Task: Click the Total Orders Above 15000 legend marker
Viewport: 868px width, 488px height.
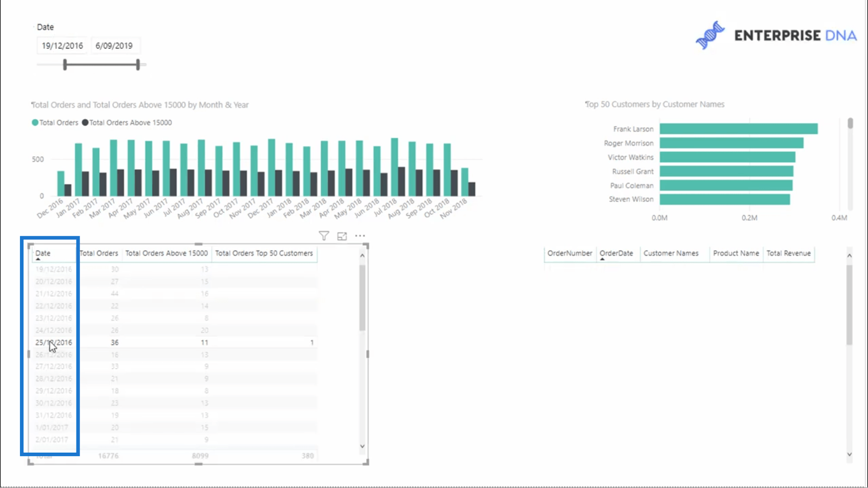Action: 85,123
